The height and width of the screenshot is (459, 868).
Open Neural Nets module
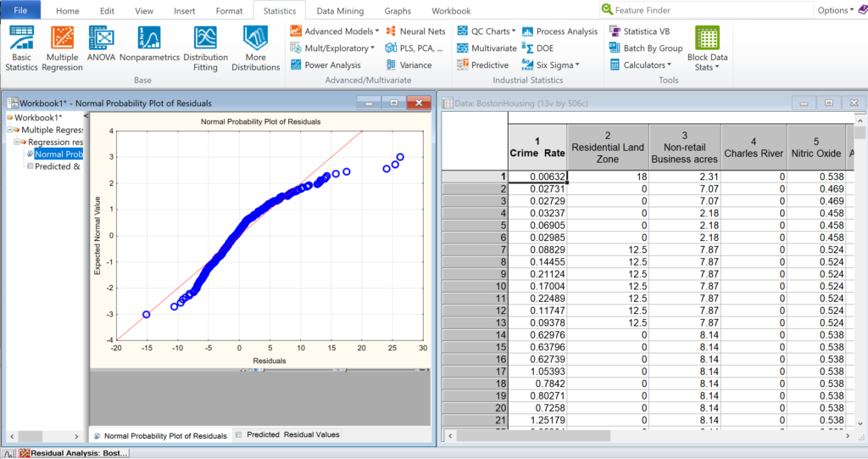[x=416, y=31]
